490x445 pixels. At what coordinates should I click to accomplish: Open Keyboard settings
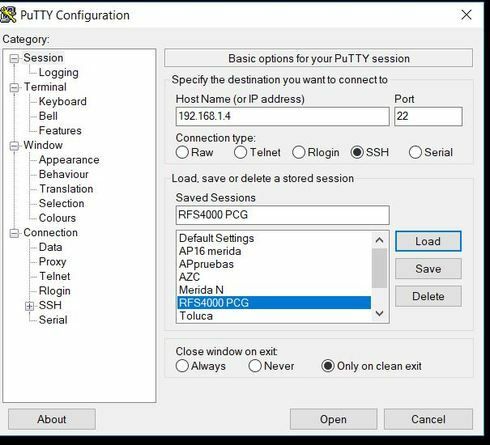pyautogui.click(x=62, y=101)
